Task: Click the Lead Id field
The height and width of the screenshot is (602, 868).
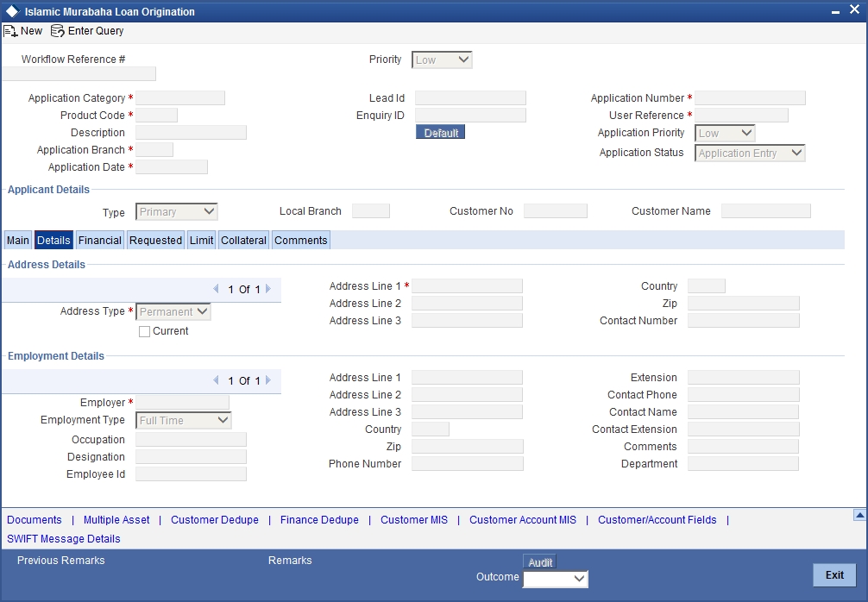Action: [x=470, y=98]
